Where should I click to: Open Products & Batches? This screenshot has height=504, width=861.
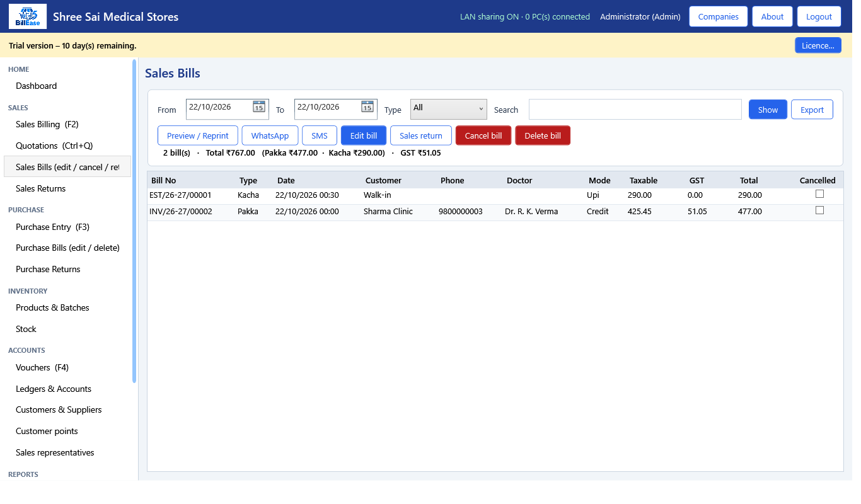[x=67, y=307]
